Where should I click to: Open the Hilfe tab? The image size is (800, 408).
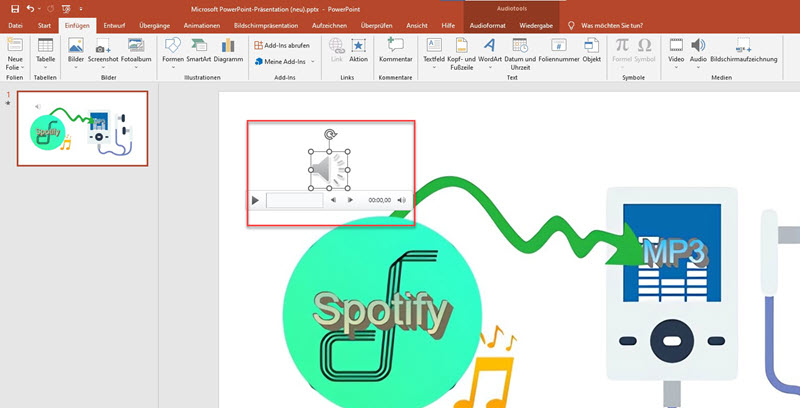pyautogui.click(x=448, y=26)
